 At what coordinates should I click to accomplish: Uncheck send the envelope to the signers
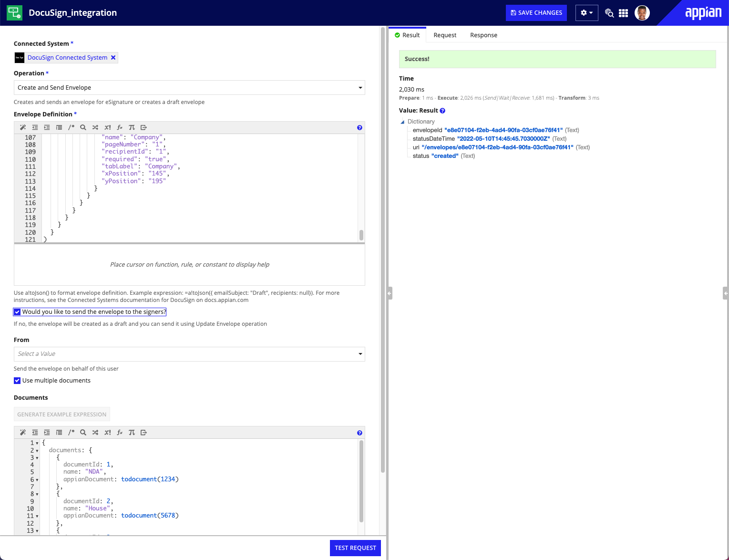coord(17,312)
